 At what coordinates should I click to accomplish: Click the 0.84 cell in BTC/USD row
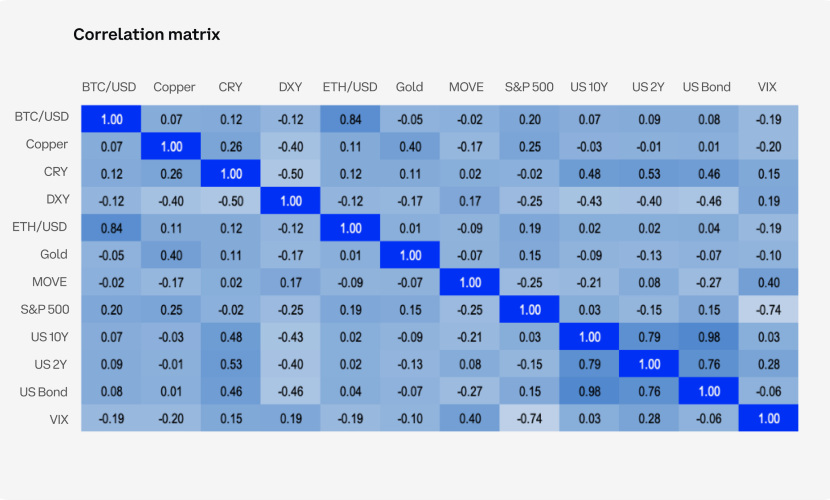pyautogui.click(x=350, y=119)
